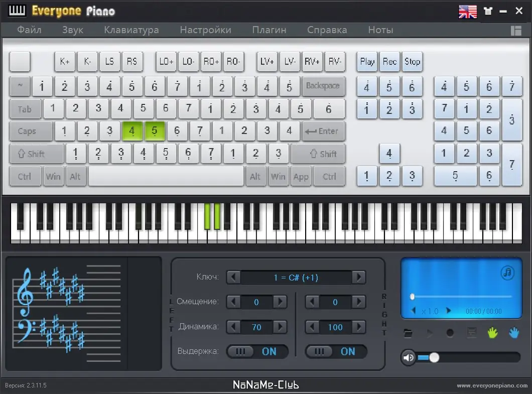Click the Tab key
This screenshot has height=394, width=532.
coord(25,109)
